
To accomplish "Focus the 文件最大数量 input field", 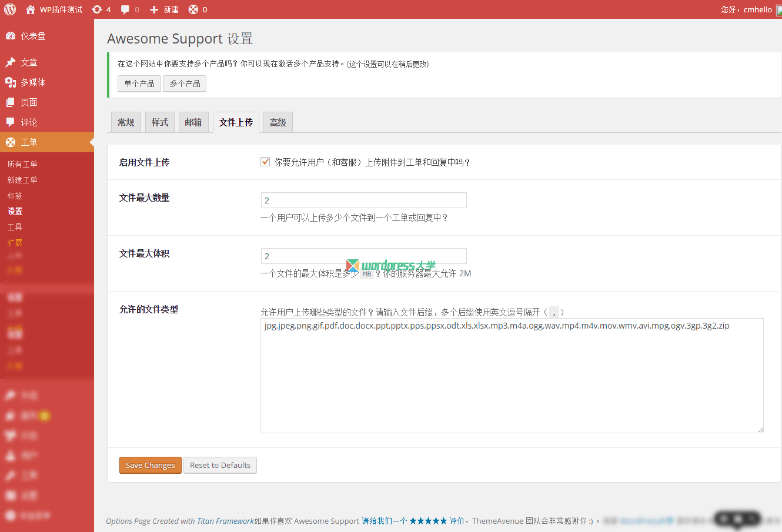I will (363, 200).
